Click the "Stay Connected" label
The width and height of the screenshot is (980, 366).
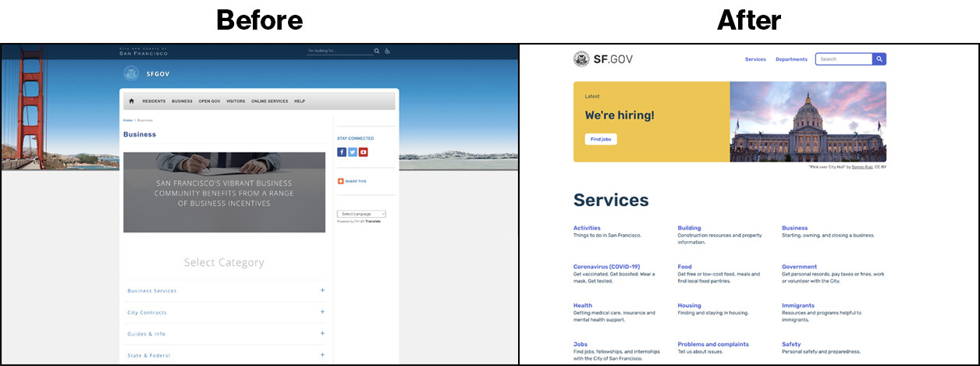point(355,138)
